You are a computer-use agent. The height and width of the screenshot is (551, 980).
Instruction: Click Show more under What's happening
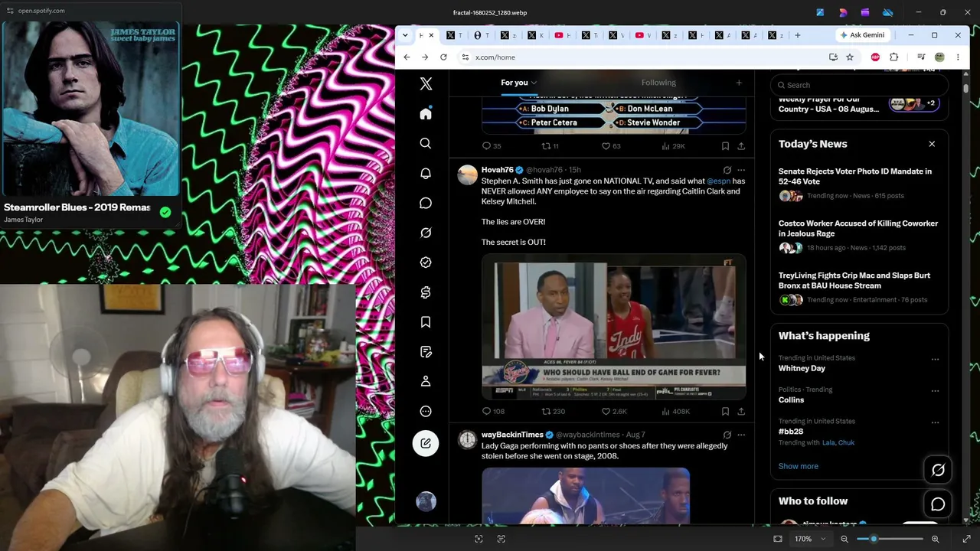798,466
